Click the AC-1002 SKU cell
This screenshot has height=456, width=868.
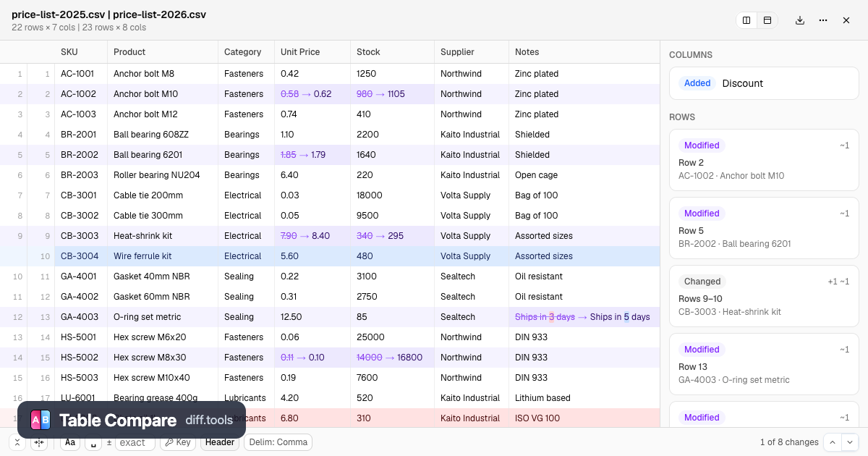click(x=81, y=94)
